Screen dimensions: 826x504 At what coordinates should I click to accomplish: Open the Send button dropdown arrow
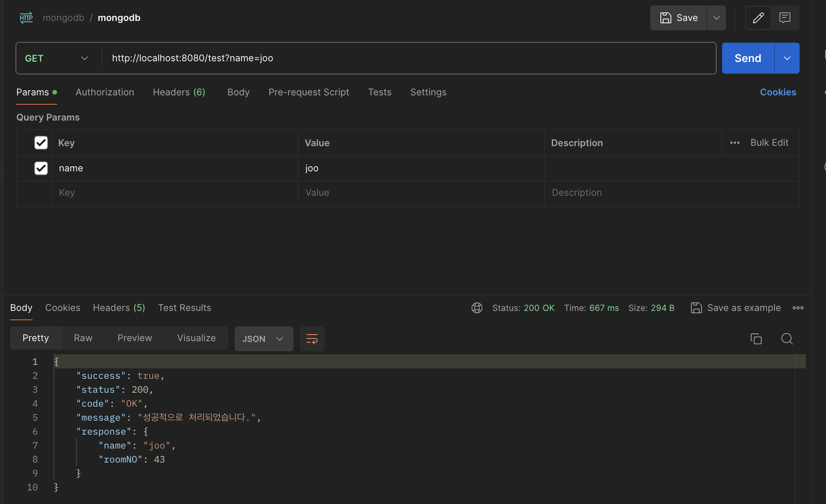coord(787,58)
